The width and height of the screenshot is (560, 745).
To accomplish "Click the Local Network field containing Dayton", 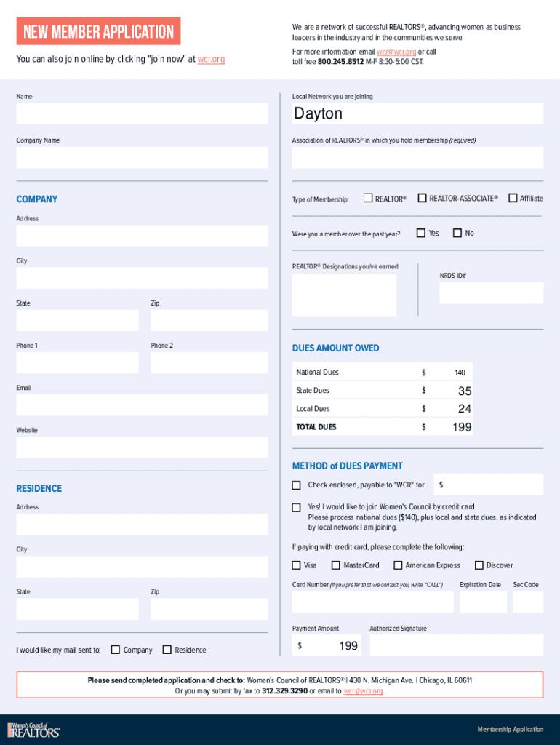I will 417,114.
